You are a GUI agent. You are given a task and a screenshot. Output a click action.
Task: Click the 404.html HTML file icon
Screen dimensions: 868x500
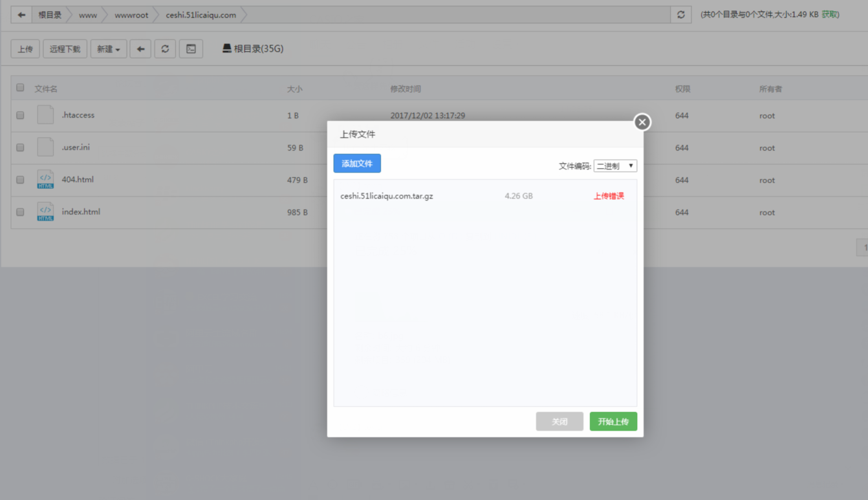(45, 179)
